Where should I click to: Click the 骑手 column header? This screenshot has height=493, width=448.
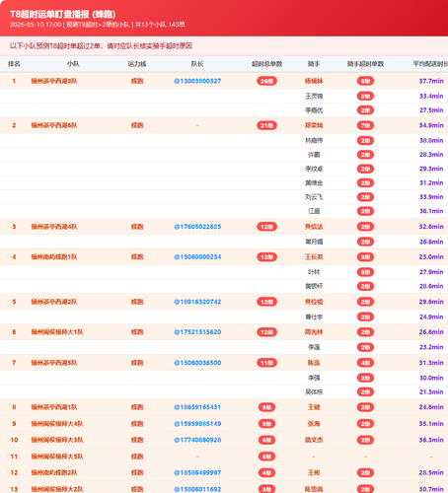point(314,64)
